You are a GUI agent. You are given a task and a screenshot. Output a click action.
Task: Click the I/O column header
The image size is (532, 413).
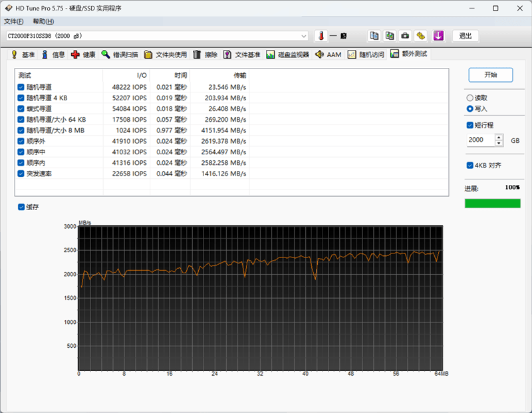126,75
